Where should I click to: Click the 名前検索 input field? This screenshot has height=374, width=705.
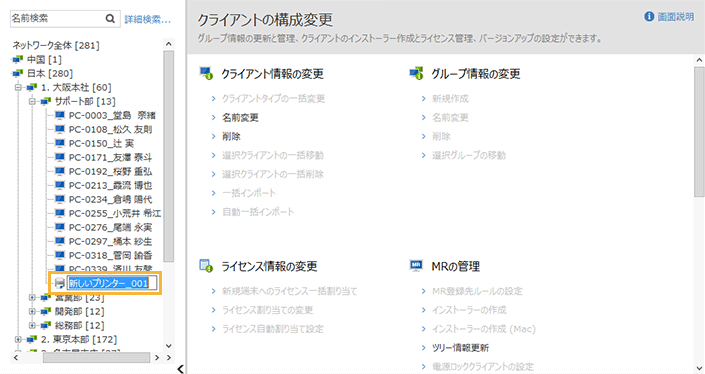[x=58, y=18]
